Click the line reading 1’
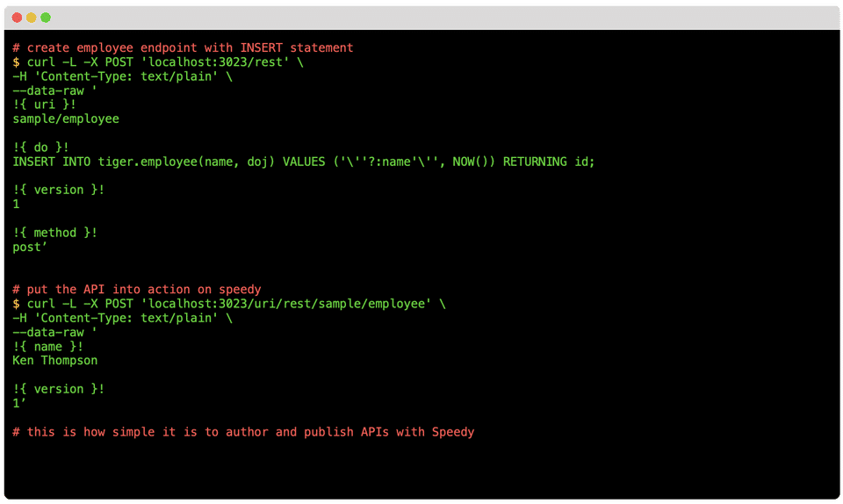 pyautogui.click(x=19, y=403)
